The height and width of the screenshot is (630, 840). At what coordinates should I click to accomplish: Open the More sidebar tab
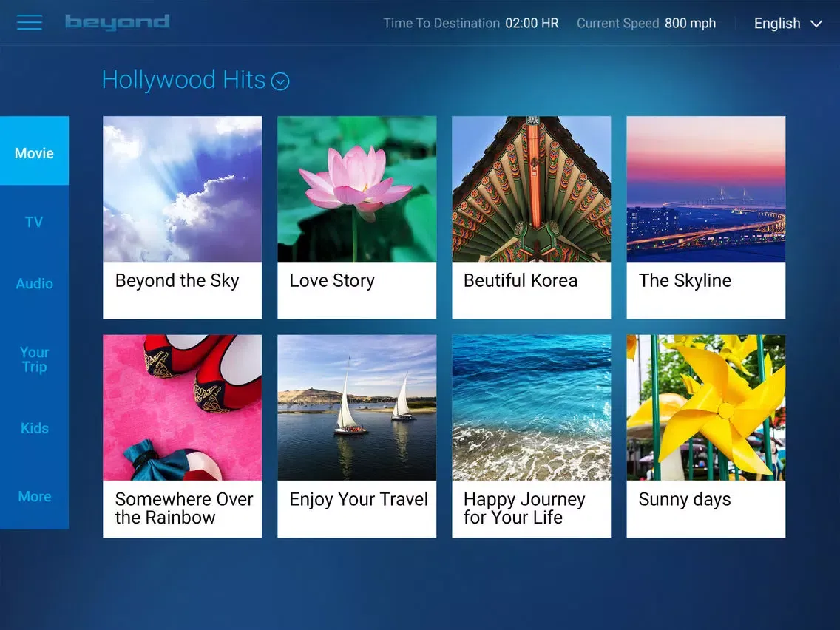pyautogui.click(x=34, y=497)
